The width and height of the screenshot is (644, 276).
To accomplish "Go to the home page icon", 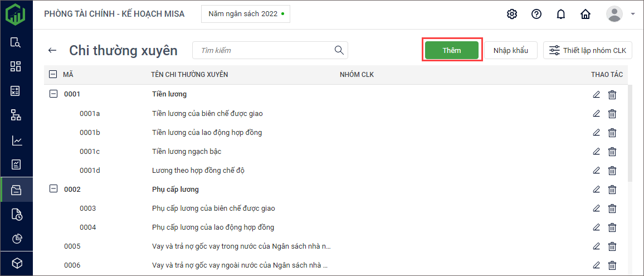I will click(x=586, y=14).
